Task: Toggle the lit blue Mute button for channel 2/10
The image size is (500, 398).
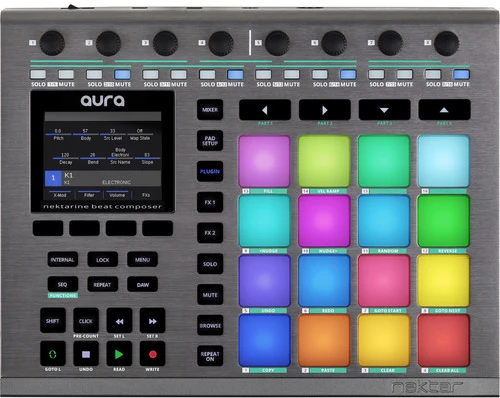Action: (x=122, y=74)
